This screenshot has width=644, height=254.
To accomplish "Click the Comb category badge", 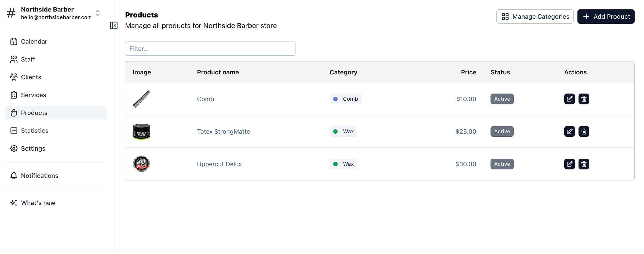I will [x=346, y=99].
